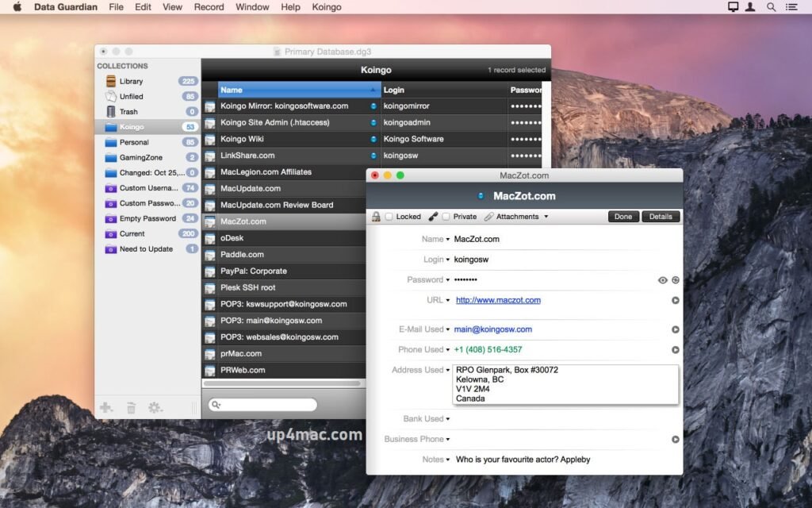Follow the http://www.maczot.com link

tap(498, 300)
